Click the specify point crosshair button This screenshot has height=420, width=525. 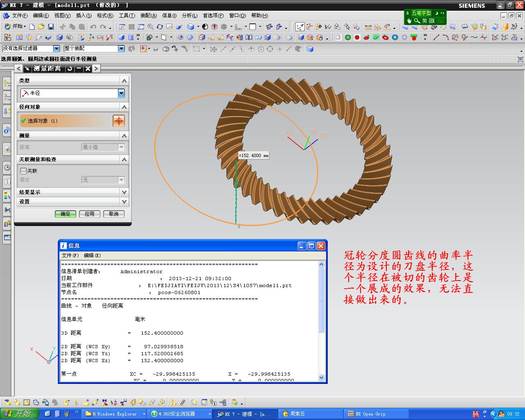click(x=119, y=121)
